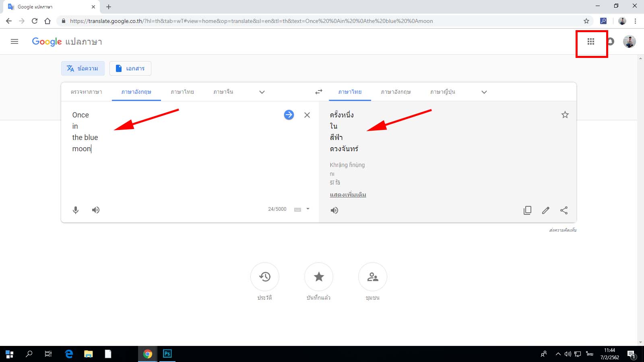Select ตรวจหาภาษา detect language tab
644x362 pixels.
click(x=87, y=92)
